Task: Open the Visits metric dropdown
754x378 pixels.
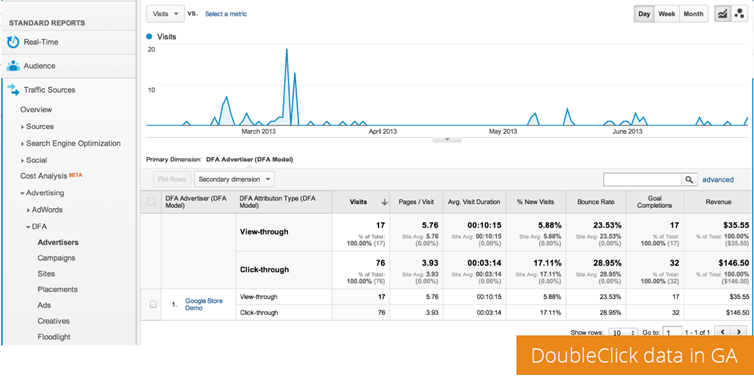Action: tap(165, 14)
